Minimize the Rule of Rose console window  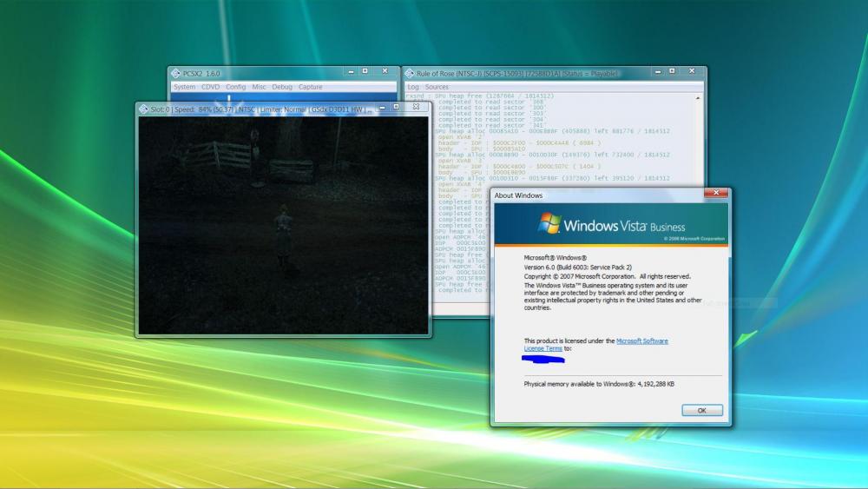pyautogui.click(x=658, y=71)
